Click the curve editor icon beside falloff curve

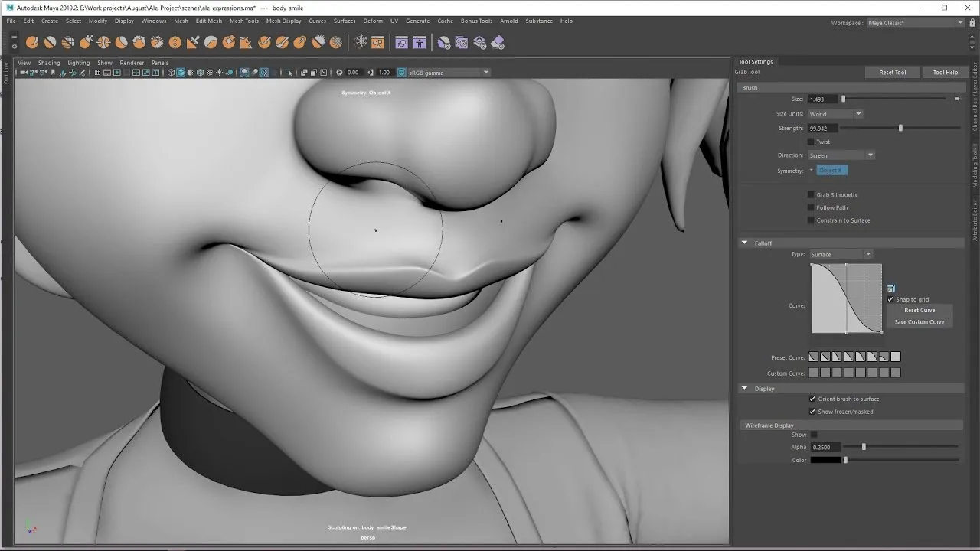click(891, 289)
